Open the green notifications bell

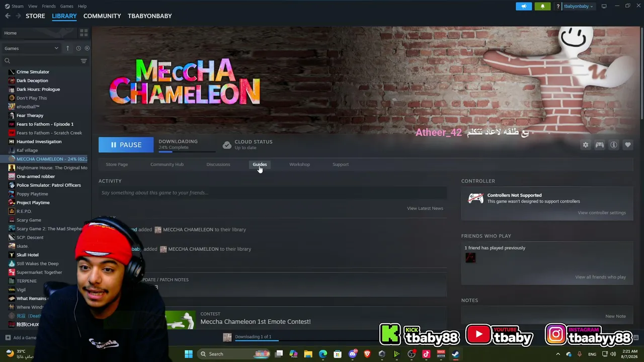tap(542, 6)
